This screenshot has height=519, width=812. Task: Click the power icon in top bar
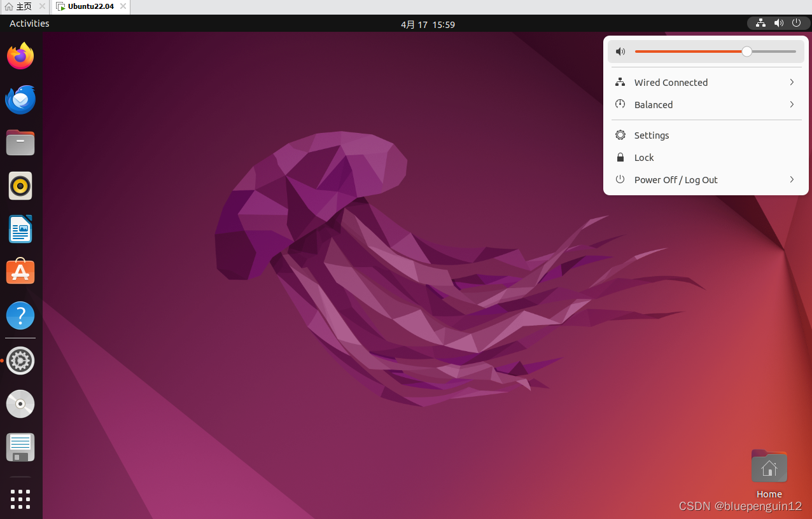(796, 23)
